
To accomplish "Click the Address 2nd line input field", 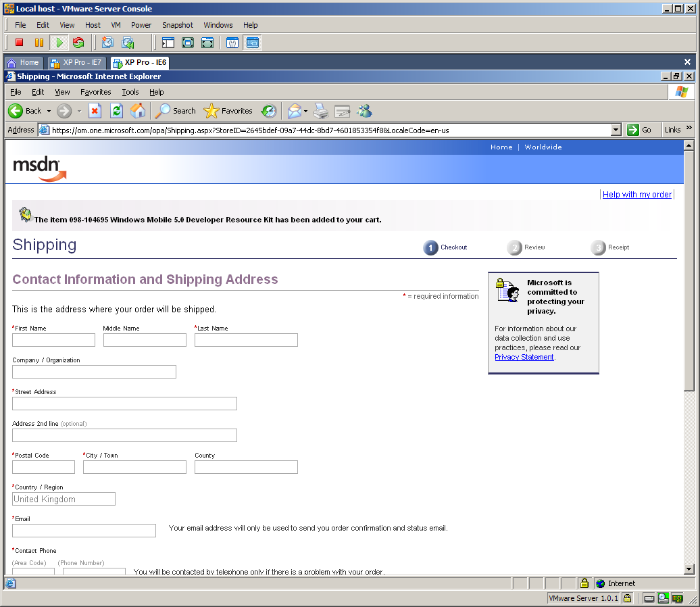I will click(x=124, y=435).
